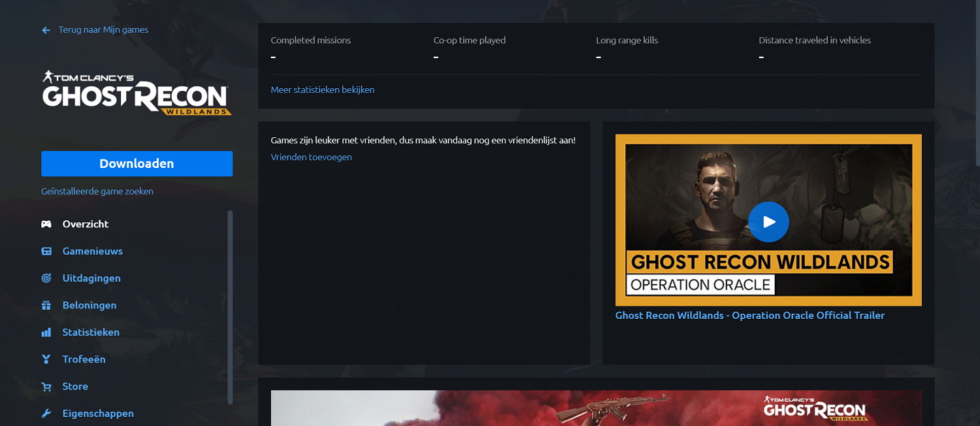
Task: Click the Store shopping cart icon
Action: (x=46, y=387)
